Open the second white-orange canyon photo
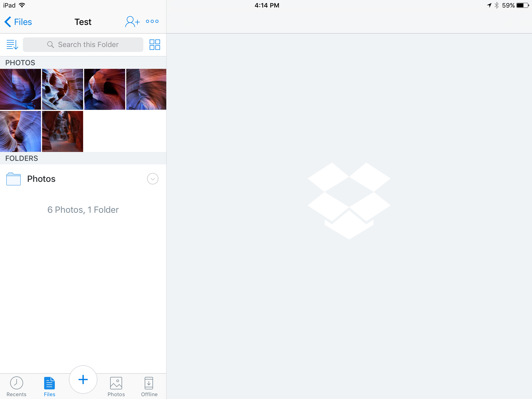The width and height of the screenshot is (532, 399). 63,89
